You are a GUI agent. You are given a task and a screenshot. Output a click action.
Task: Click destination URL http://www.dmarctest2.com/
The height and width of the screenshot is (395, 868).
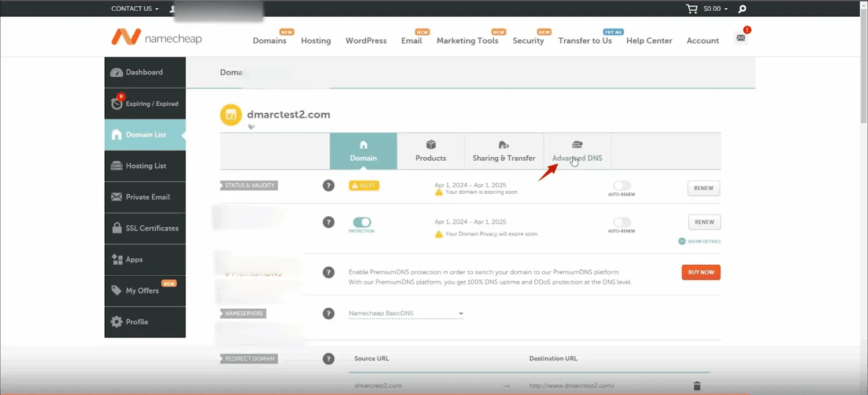pos(572,386)
